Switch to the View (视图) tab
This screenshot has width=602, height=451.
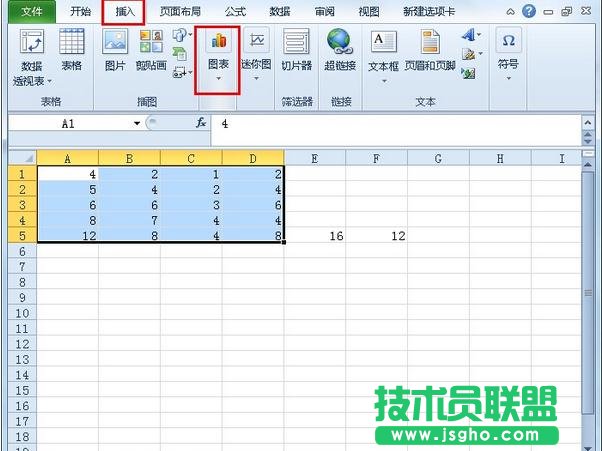(369, 12)
